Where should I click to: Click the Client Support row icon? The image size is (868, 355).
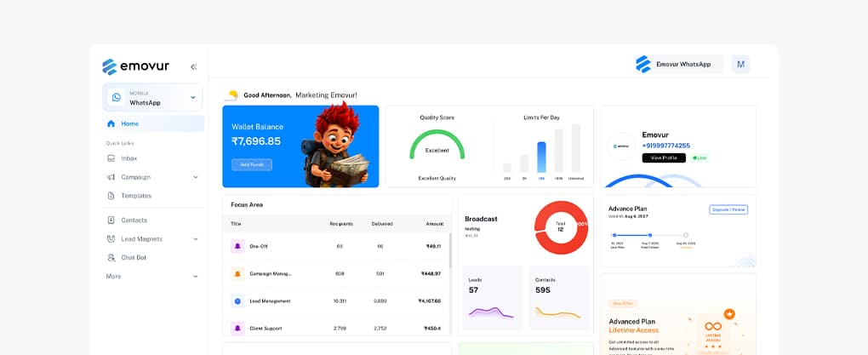237,329
